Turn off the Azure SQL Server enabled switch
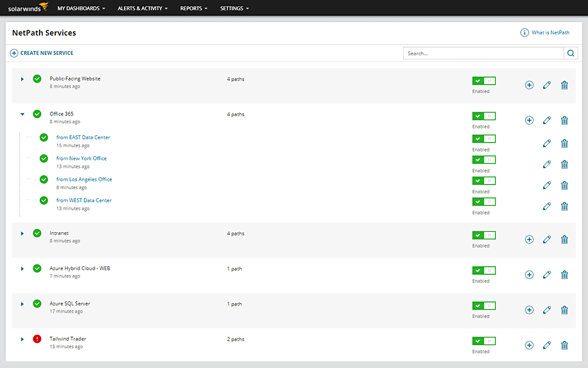Screen dimensions: 588x368 point(483,305)
